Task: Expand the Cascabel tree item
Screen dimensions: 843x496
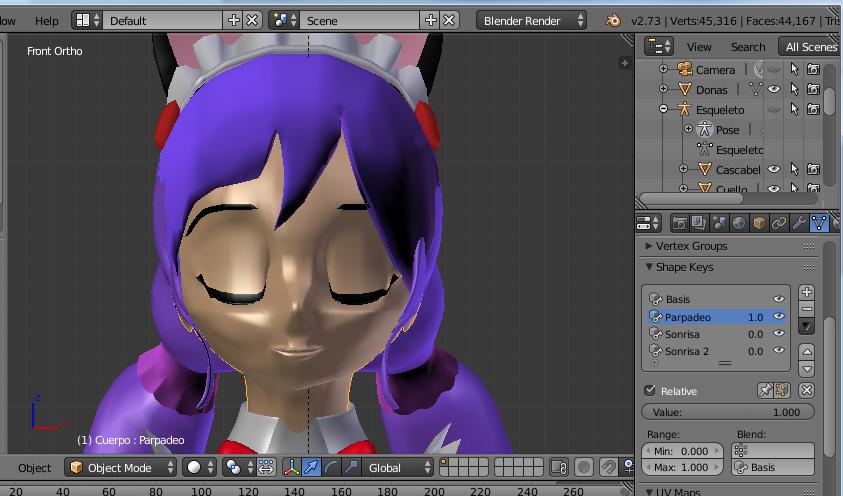Action: pos(683,169)
